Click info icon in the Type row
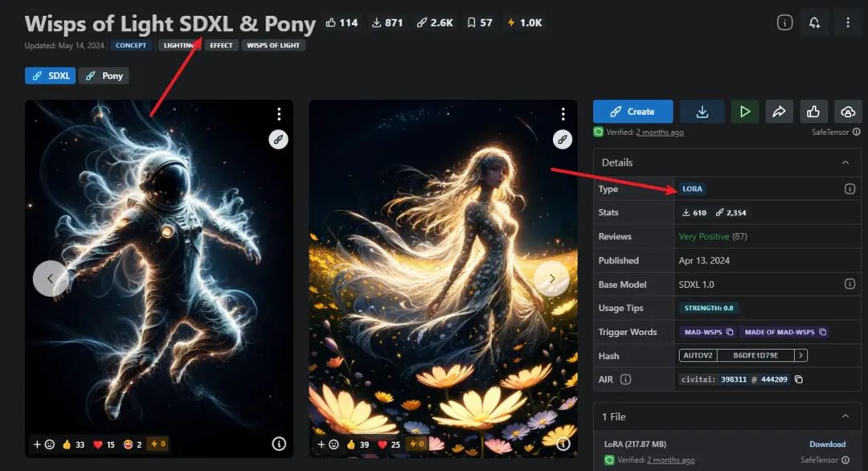868x471 pixels. 850,190
